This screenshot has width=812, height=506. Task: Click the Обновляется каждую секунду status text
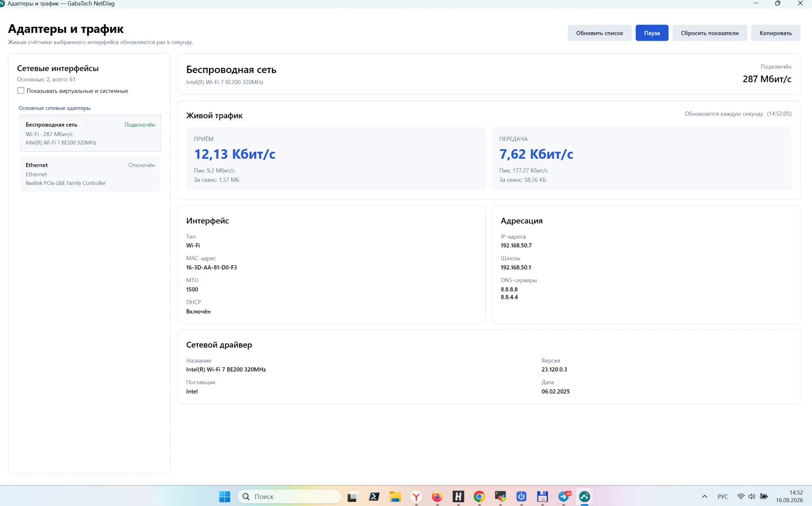(x=724, y=114)
